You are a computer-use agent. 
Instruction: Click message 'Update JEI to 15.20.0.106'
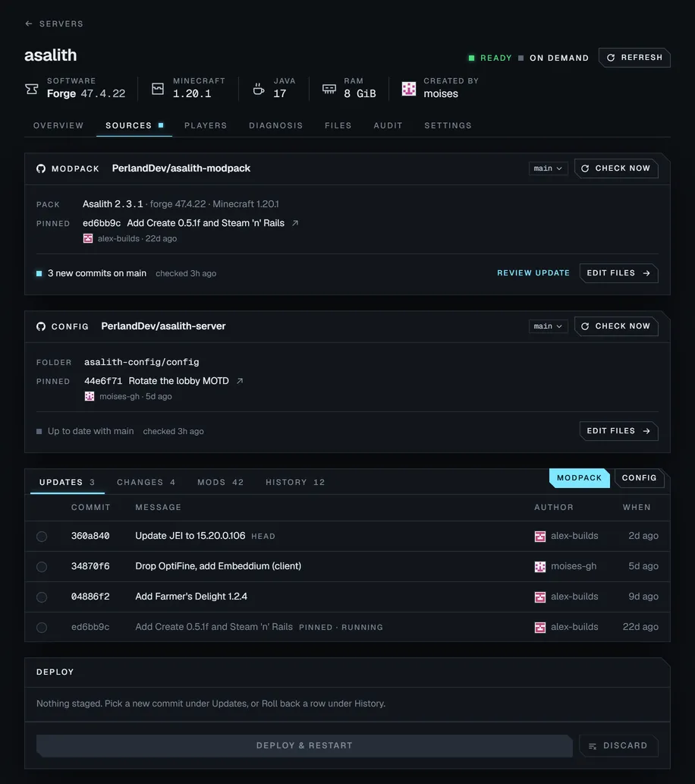[190, 536]
